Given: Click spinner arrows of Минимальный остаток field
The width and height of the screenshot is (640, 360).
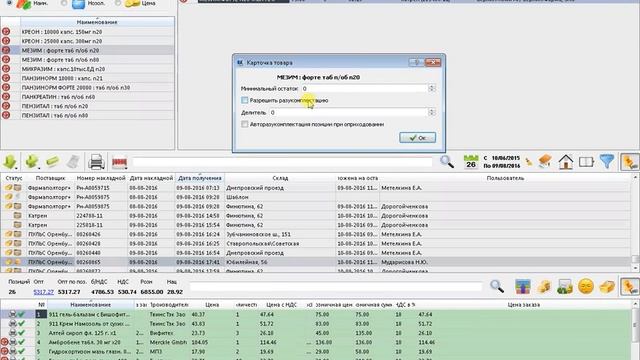Looking at the screenshot, I should click(x=431, y=88).
